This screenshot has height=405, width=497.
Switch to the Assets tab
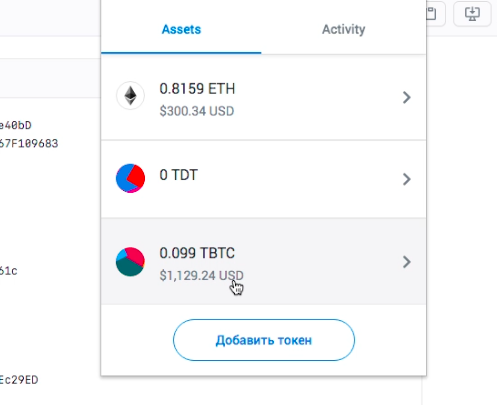click(x=181, y=29)
